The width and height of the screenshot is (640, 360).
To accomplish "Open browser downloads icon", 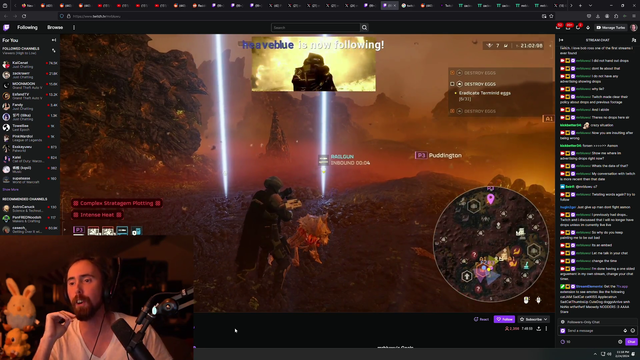I will [598, 16].
